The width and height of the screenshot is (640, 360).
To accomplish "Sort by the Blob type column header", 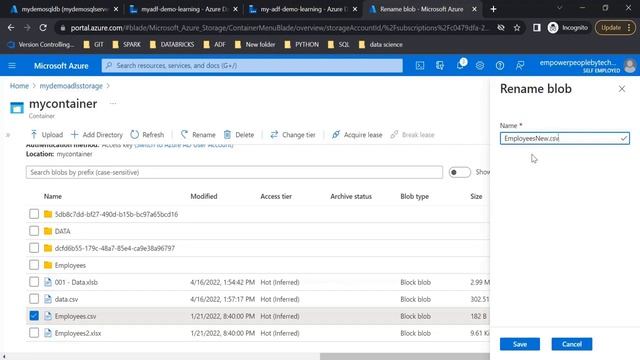I will point(414,196).
